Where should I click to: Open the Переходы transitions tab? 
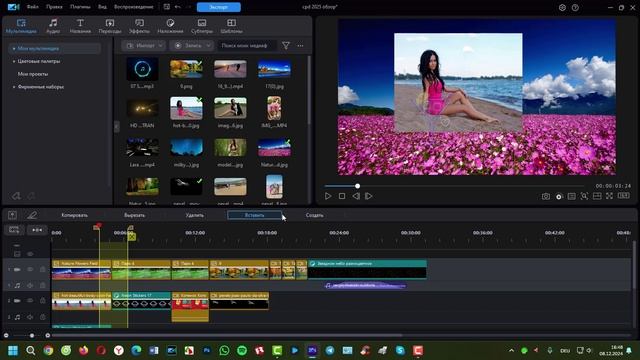coord(110,26)
